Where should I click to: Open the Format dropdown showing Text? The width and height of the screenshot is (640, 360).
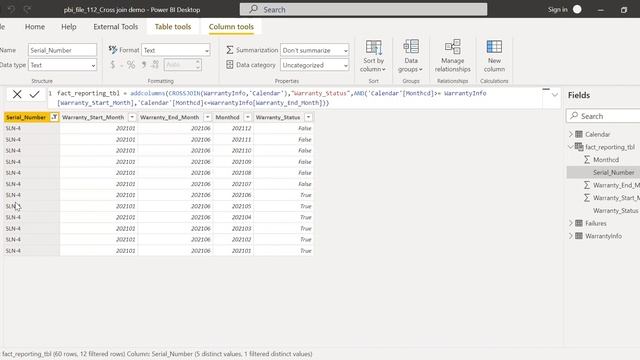pos(176,50)
